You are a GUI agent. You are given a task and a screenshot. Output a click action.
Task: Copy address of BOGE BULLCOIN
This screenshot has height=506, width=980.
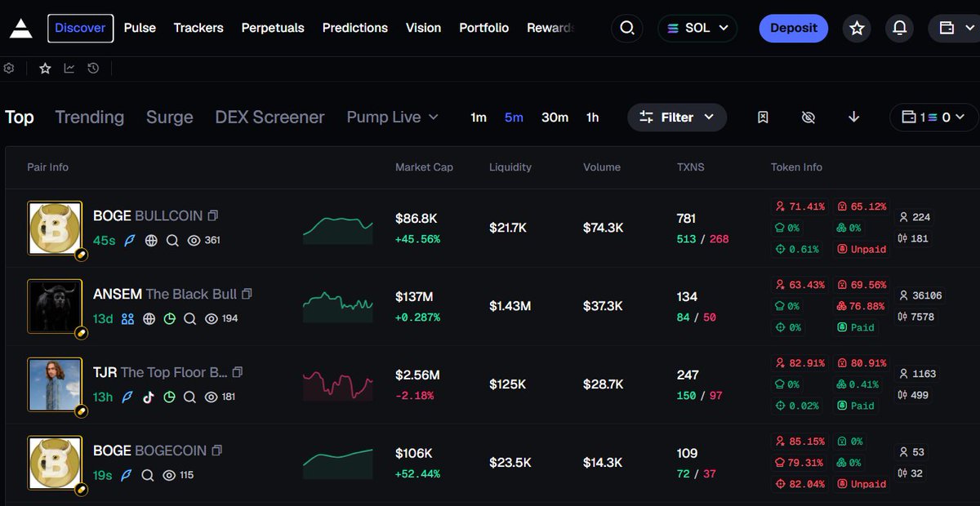[x=213, y=216]
